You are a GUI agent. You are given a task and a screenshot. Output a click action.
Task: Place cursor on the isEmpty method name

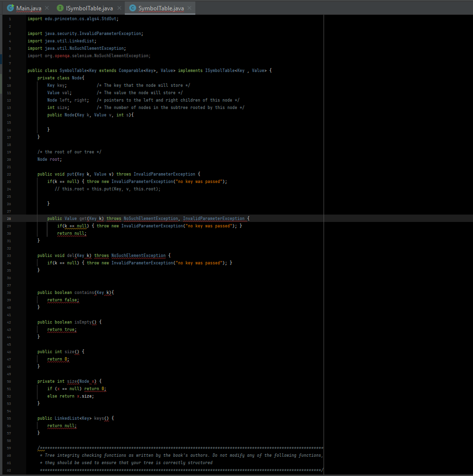click(x=83, y=322)
